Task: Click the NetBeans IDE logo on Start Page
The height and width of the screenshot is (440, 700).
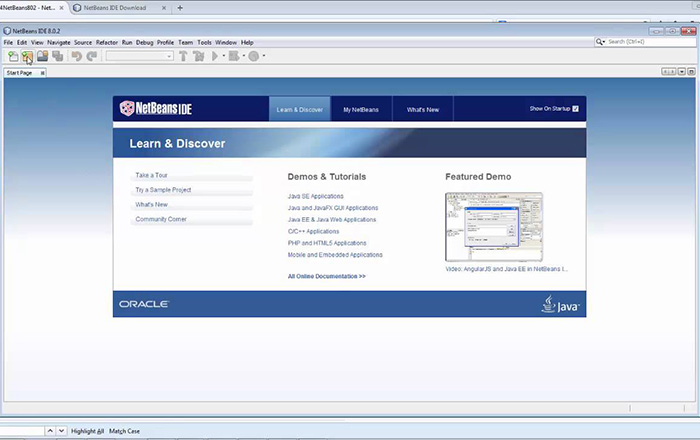Action: point(156,108)
